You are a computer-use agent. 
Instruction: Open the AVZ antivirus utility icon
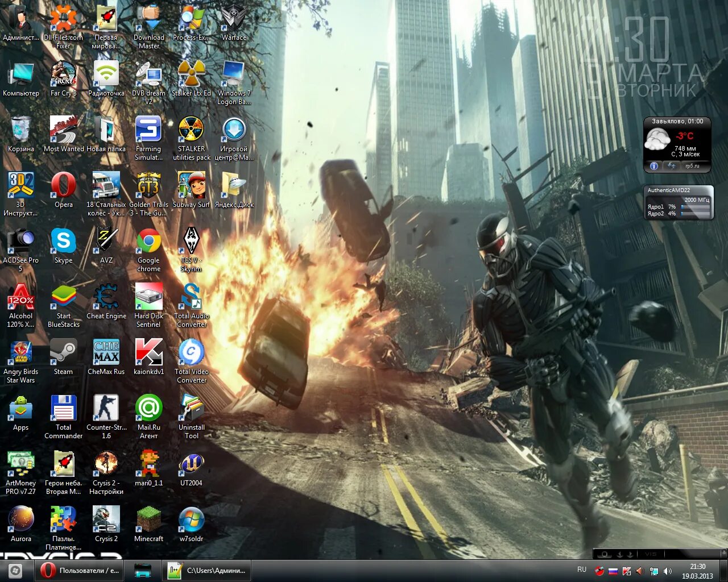point(106,246)
